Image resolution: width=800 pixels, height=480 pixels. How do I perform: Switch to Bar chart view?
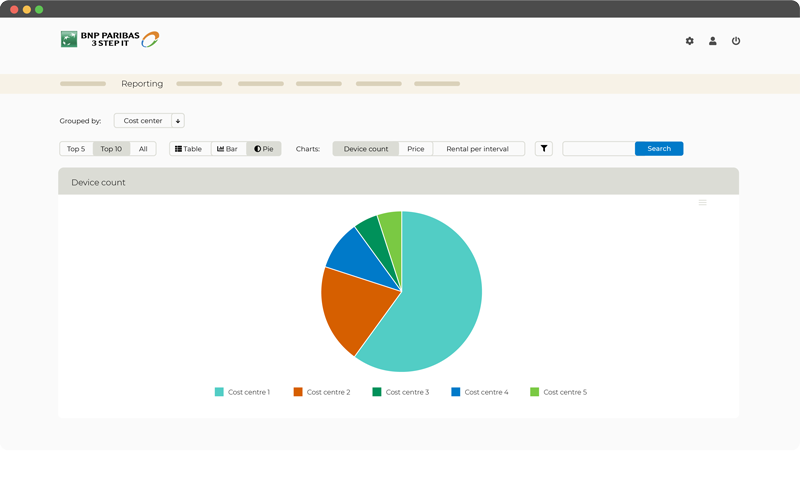(x=228, y=149)
